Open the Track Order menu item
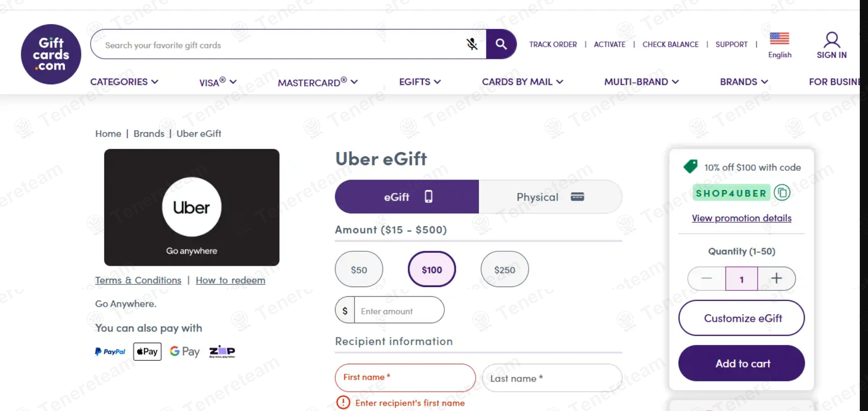This screenshot has height=411, width=868. point(553,44)
